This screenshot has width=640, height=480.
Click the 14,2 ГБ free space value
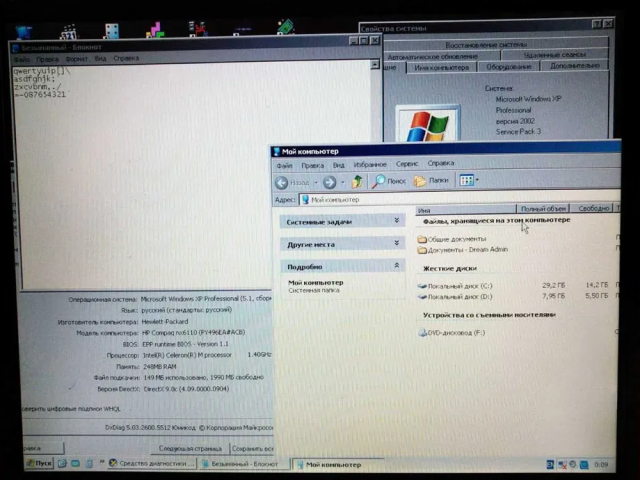point(596,284)
